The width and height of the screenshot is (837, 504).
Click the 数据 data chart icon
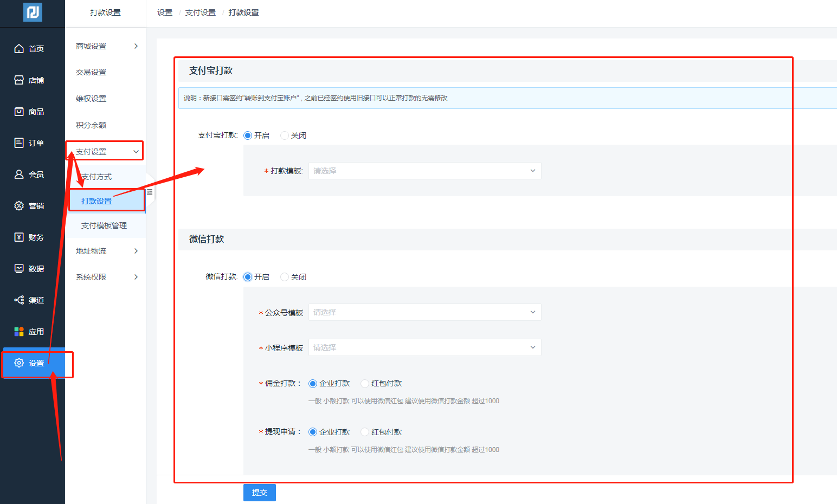tap(19, 268)
